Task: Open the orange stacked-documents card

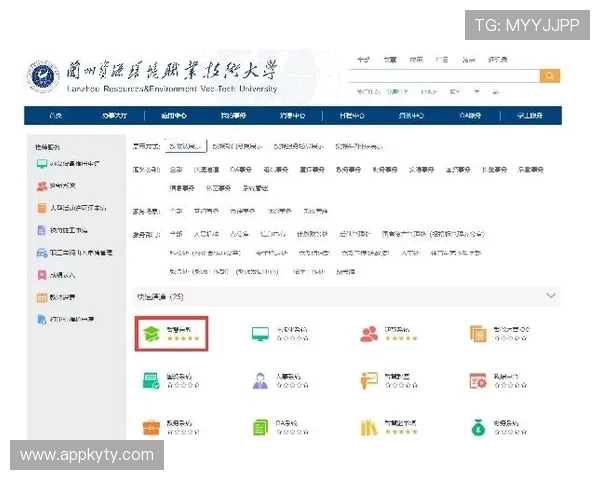Action: 499,333
